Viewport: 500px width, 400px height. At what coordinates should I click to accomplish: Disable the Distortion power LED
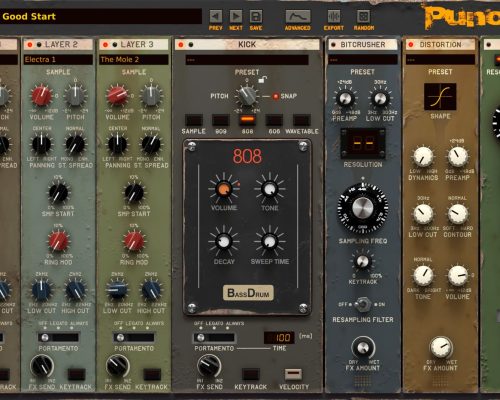411,45
